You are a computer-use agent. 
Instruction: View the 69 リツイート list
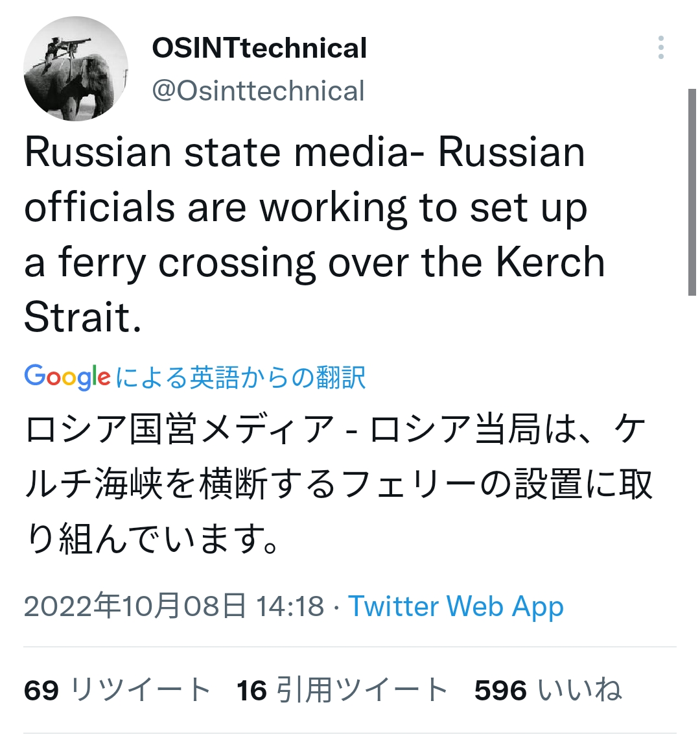click(117, 690)
